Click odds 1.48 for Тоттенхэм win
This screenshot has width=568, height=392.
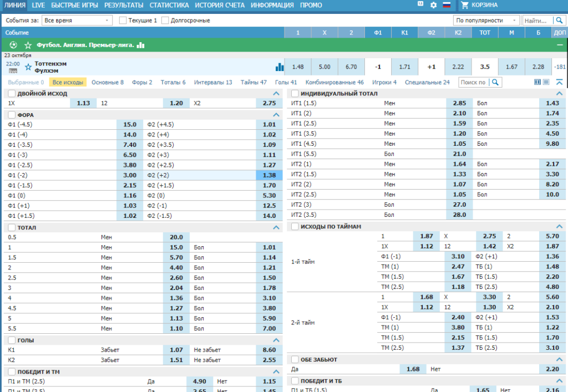(x=298, y=67)
